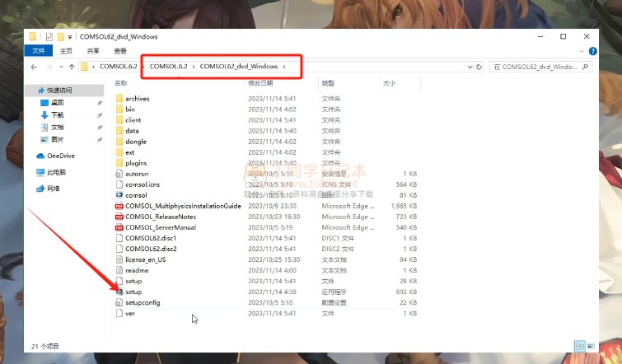Refresh the current folder view
Viewport: 622px width, 364px height.
479,67
